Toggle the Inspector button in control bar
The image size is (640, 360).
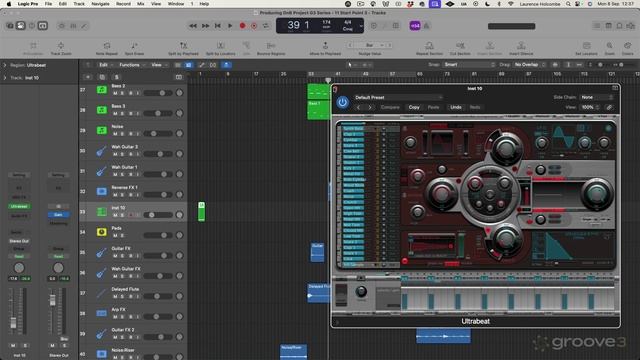click(20, 26)
